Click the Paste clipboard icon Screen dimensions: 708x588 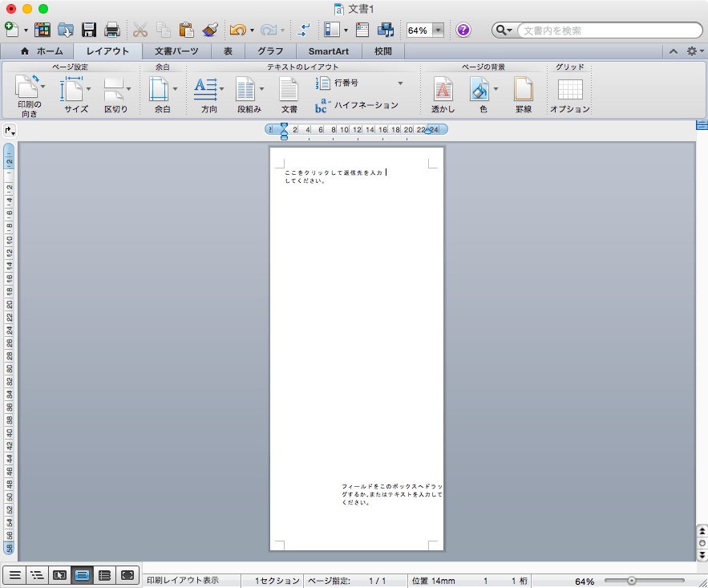[187, 30]
